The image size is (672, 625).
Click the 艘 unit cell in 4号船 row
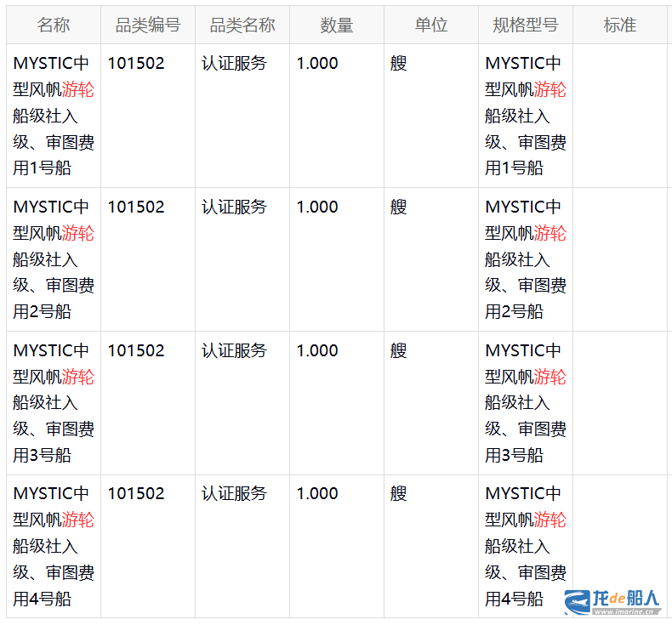pos(399,494)
